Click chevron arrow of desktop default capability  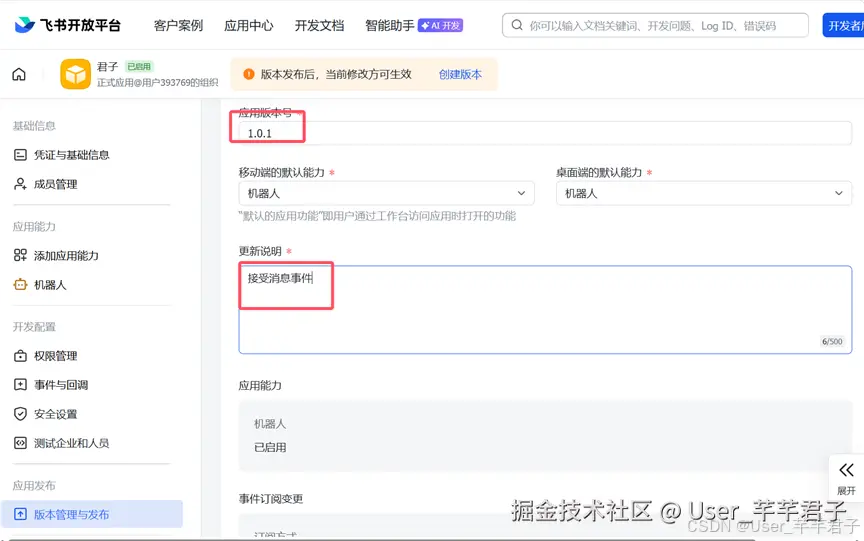pyautogui.click(x=839, y=193)
